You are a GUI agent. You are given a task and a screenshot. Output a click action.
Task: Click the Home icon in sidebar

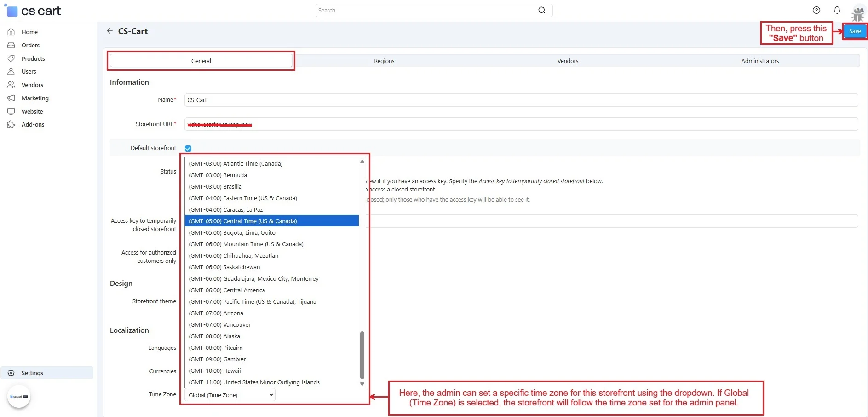pyautogui.click(x=11, y=32)
